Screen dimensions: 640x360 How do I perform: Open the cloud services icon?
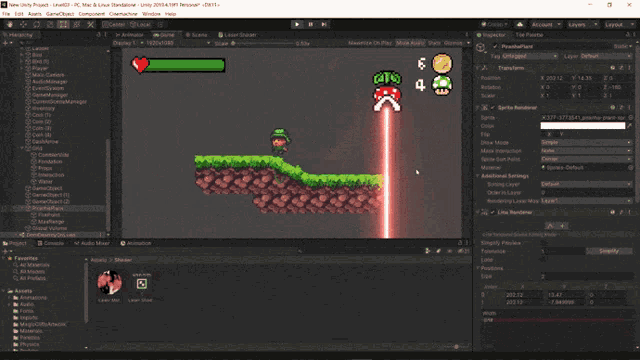pos(520,24)
